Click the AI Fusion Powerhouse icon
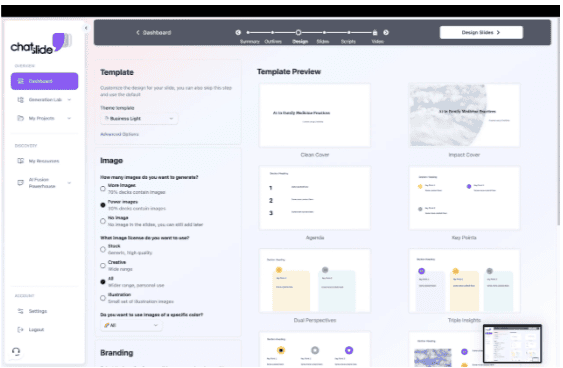This screenshot has width=563, height=368. [21, 183]
